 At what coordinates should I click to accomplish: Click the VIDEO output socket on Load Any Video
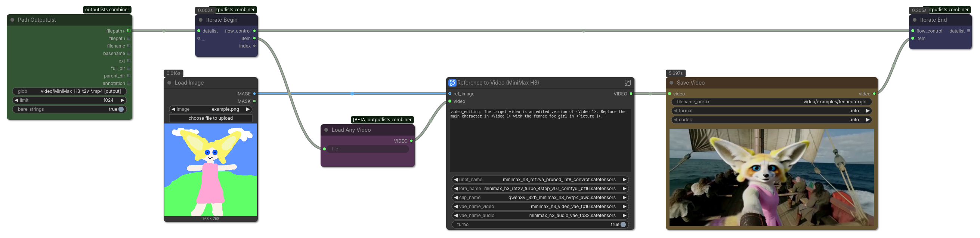coord(411,141)
